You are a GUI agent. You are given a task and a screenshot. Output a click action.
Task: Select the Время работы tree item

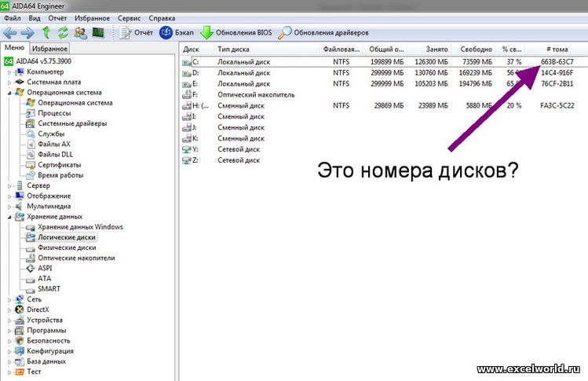tap(60, 175)
